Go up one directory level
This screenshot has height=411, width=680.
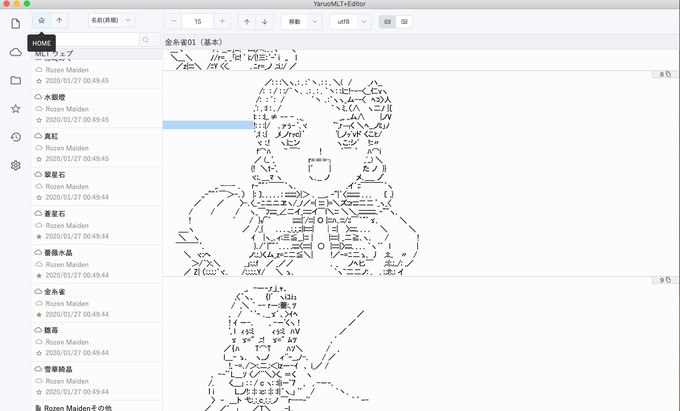[59, 20]
